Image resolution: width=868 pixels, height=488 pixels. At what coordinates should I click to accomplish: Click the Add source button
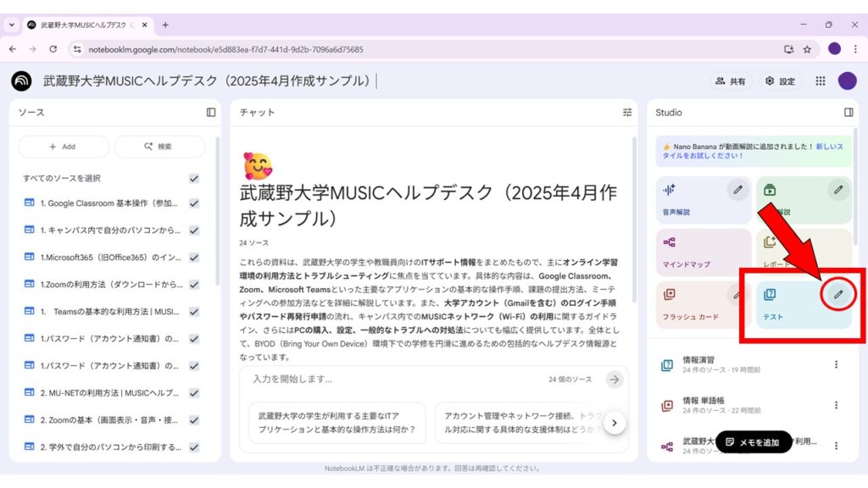click(64, 147)
